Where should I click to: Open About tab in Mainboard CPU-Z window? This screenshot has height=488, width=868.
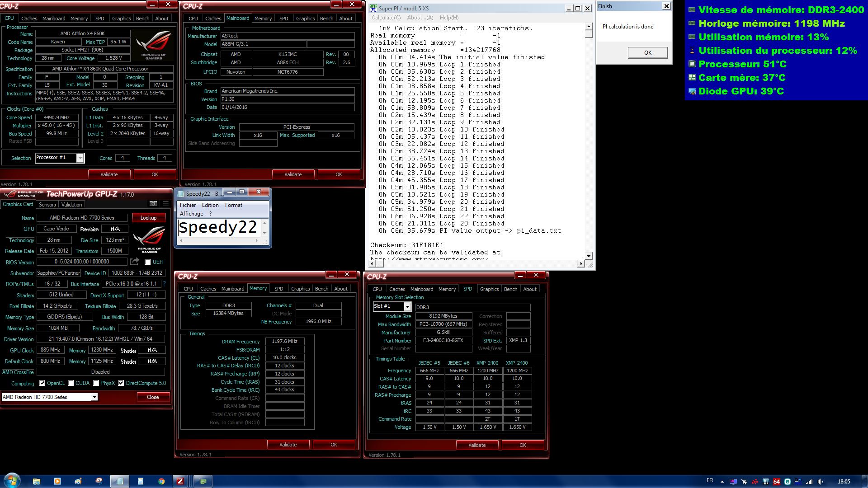[x=346, y=19]
